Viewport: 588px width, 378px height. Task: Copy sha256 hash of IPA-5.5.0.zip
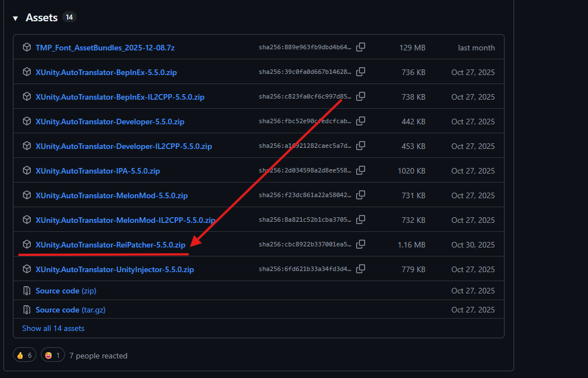point(361,170)
